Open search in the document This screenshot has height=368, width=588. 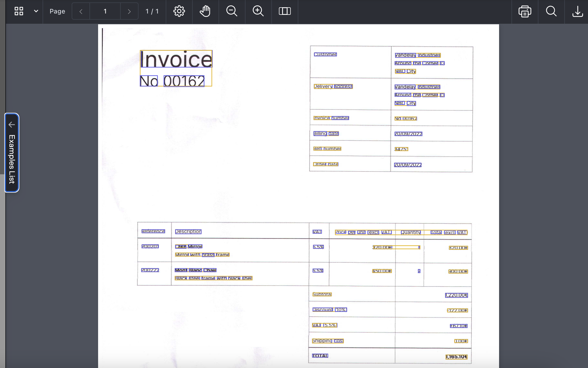click(x=551, y=11)
